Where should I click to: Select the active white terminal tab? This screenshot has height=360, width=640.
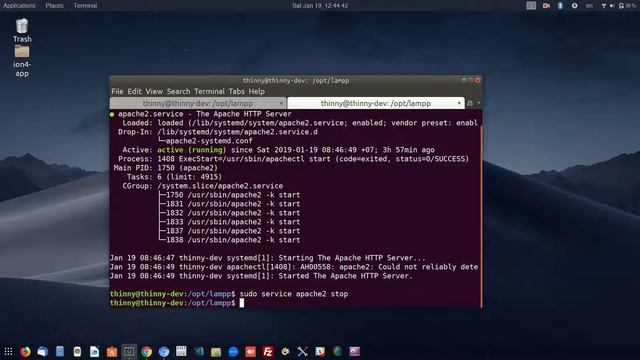click(376, 103)
